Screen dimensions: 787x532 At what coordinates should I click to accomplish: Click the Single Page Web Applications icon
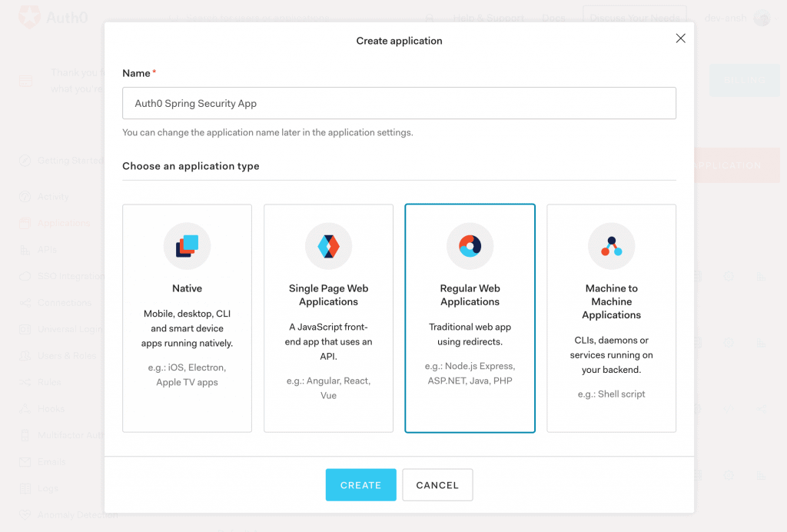(x=328, y=246)
